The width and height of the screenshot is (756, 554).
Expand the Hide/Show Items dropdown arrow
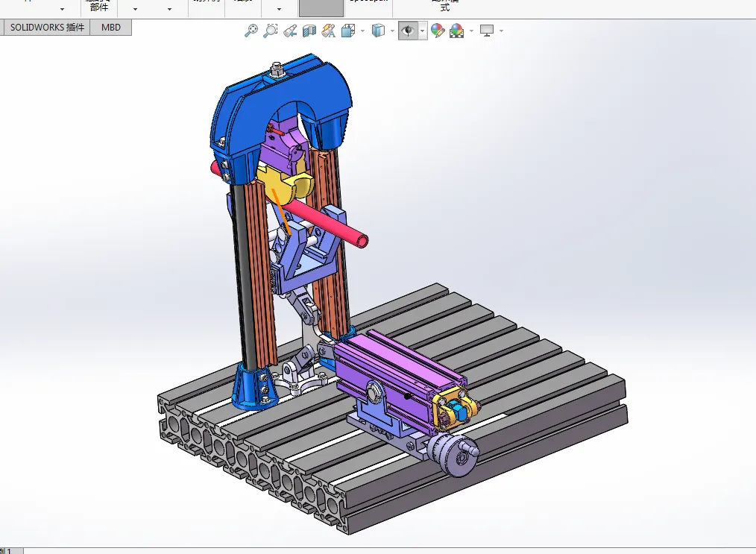tap(422, 31)
